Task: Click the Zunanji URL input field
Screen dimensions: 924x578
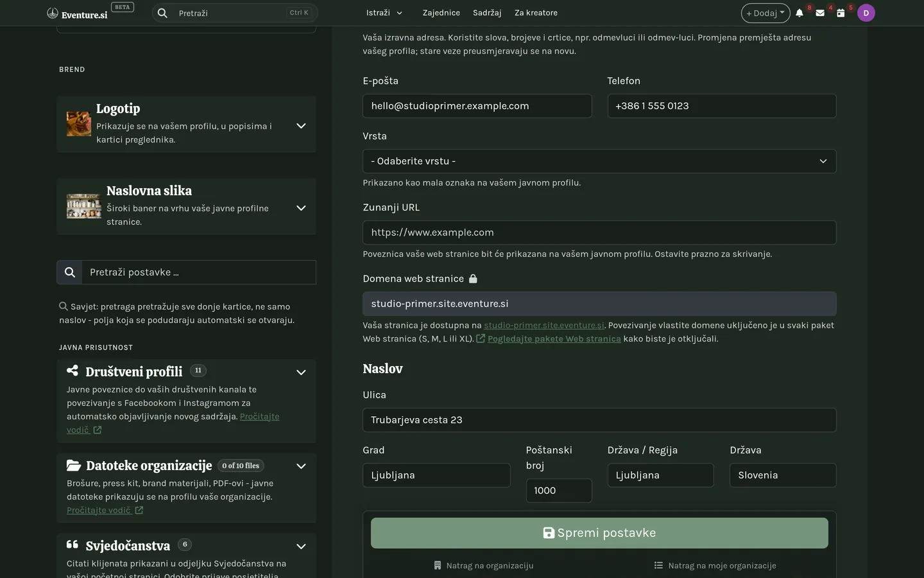Action: (599, 232)
